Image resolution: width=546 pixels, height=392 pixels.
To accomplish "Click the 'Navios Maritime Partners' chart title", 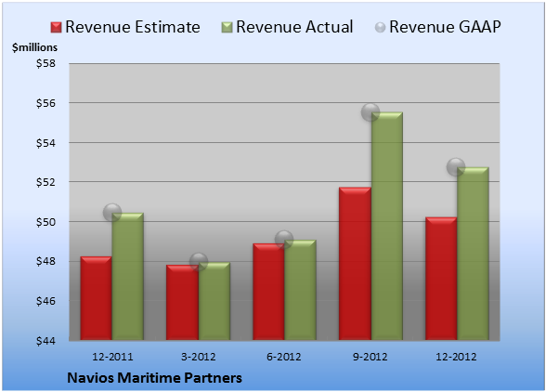I will tap(154, 378).
